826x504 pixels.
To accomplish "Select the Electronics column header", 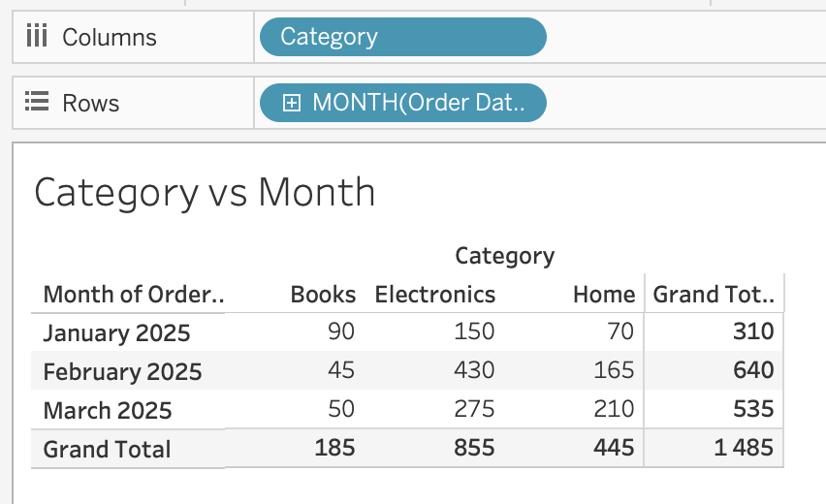I will coord(435,295).
